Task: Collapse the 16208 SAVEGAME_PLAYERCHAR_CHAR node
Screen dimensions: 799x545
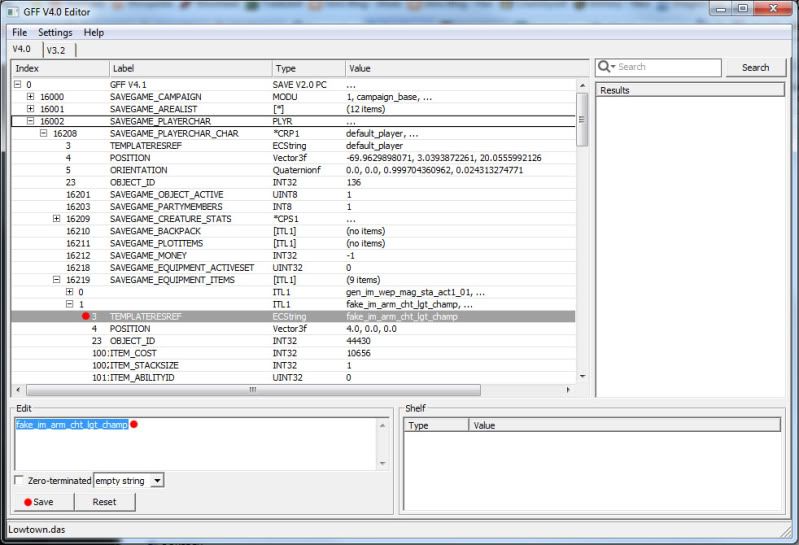Action: tap(43, 133)
